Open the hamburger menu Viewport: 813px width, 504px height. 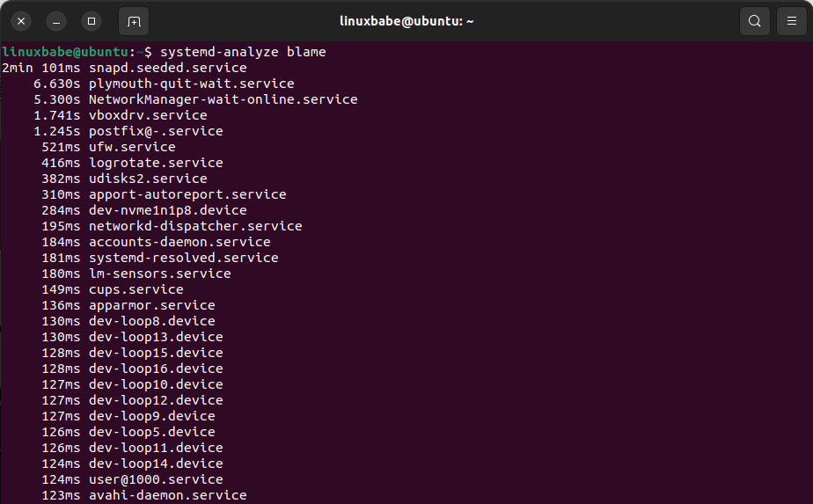click(792, 20)
